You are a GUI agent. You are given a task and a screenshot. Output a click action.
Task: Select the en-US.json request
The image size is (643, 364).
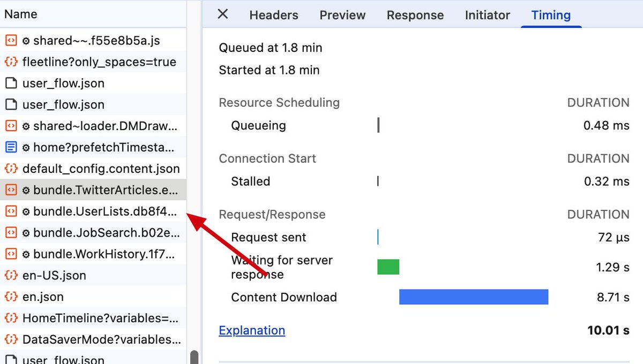click(93, 275)
